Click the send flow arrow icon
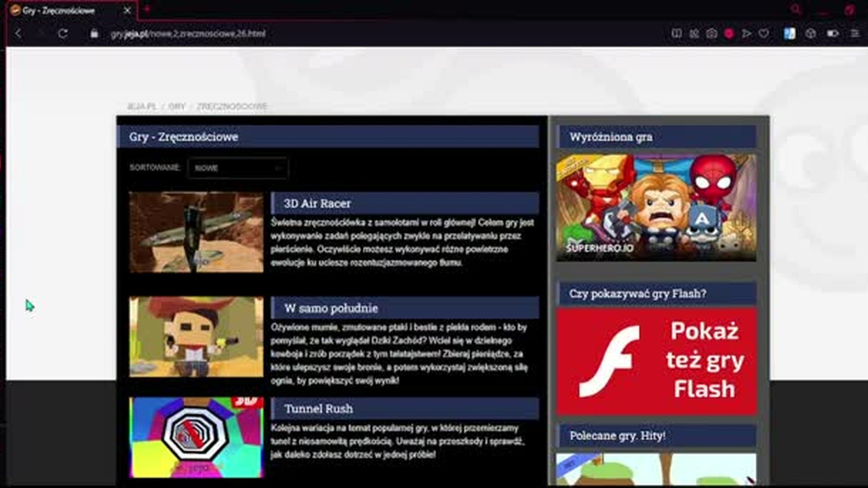The height and width of the screenshot is (488, 868). click(x=747, y=33)
